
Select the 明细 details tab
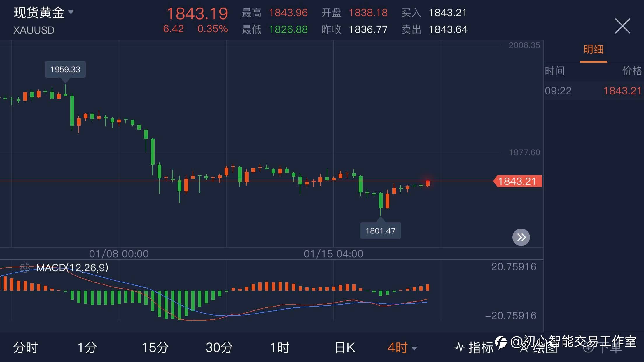(x=593, y=50)
